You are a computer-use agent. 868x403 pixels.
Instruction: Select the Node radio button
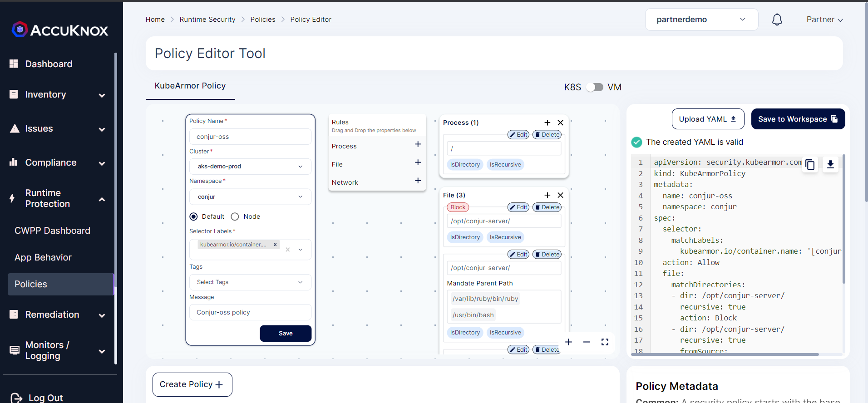tap(235, 217)
